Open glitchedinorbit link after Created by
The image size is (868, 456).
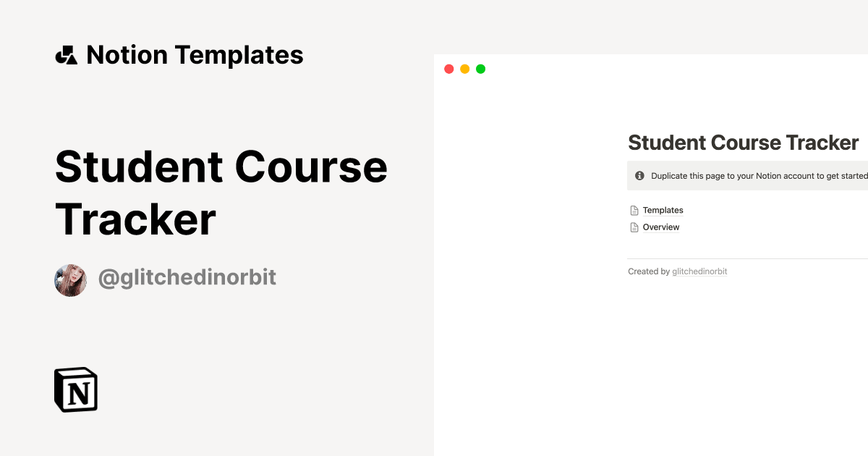coord(699,271)
